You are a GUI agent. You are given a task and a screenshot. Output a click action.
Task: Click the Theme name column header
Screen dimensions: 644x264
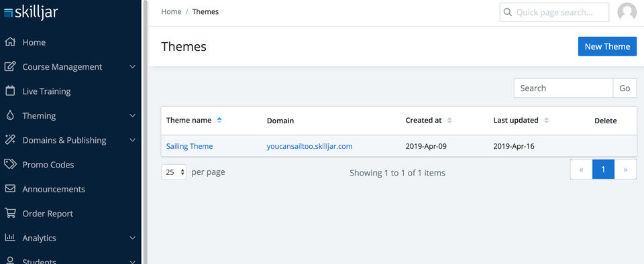point(189,120)
